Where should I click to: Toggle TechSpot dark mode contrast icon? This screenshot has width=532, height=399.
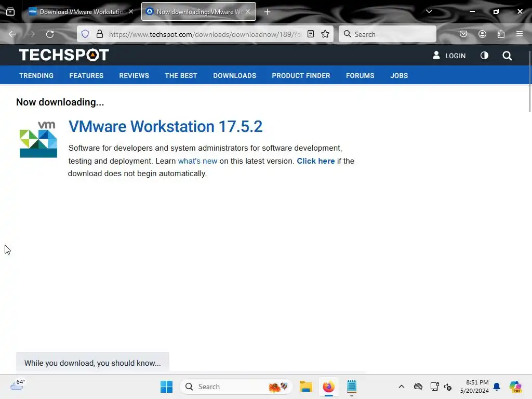pos(485,55)
